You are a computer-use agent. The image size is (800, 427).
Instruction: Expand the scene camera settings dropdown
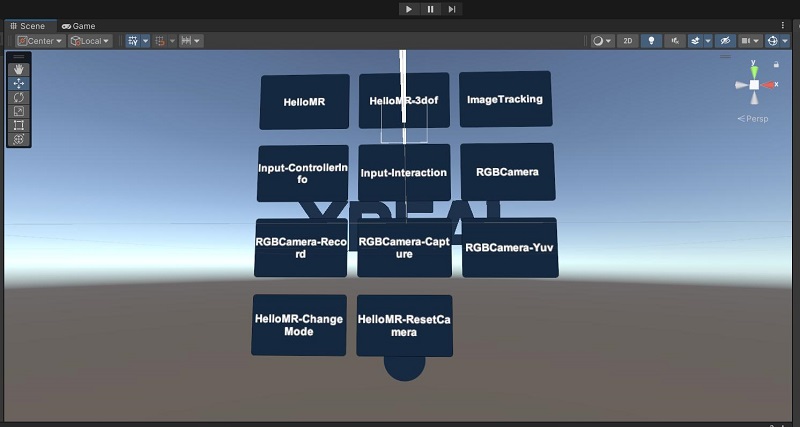pos(759,41)
